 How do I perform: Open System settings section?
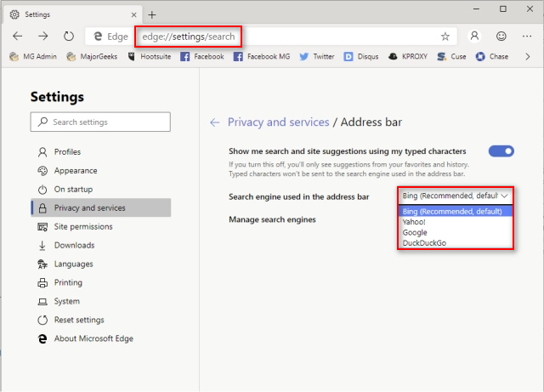point(100,301)
